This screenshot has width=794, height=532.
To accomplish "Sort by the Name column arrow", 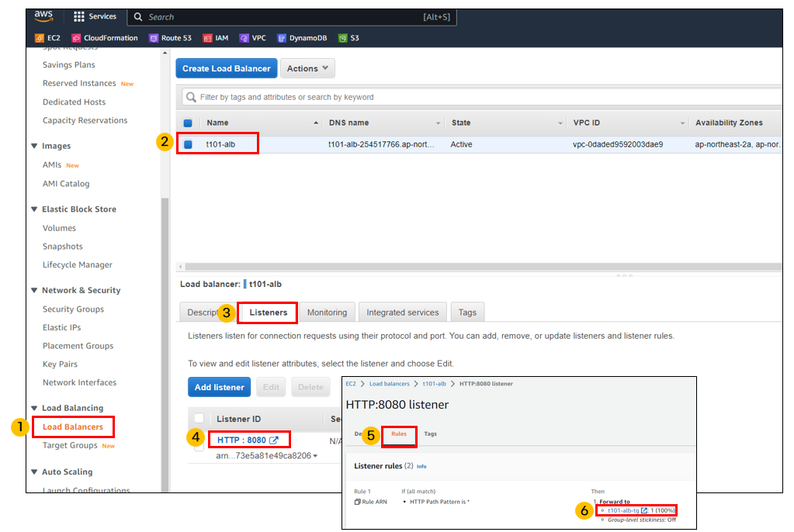I will (x=316, y=123).
